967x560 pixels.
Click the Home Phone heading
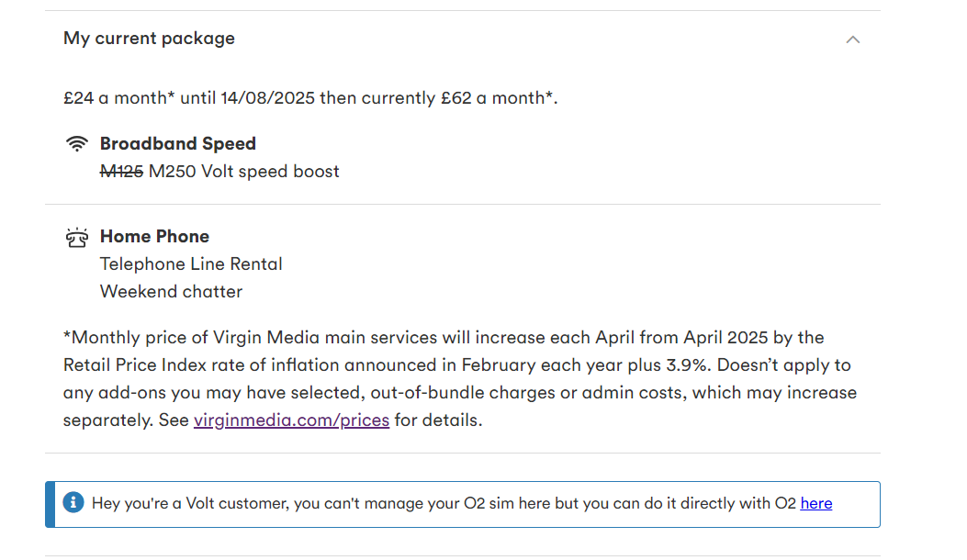pyautogui.click(x=155, y=236)
